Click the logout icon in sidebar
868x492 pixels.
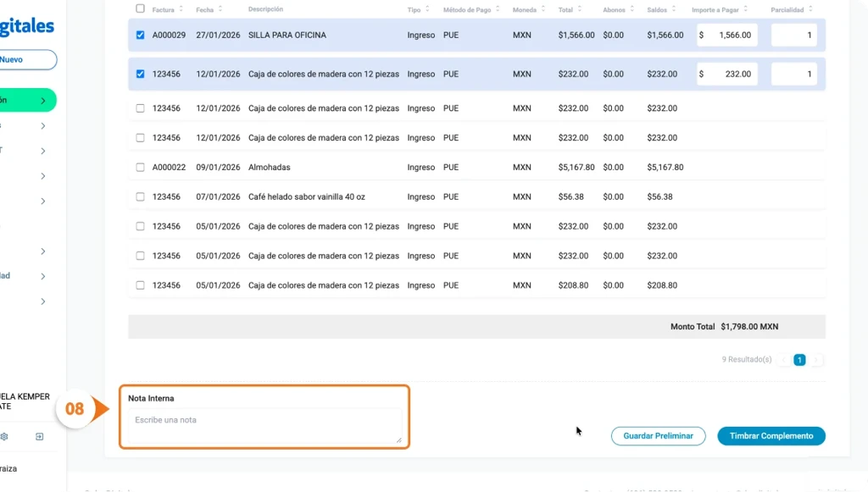[x=39, y=437]
